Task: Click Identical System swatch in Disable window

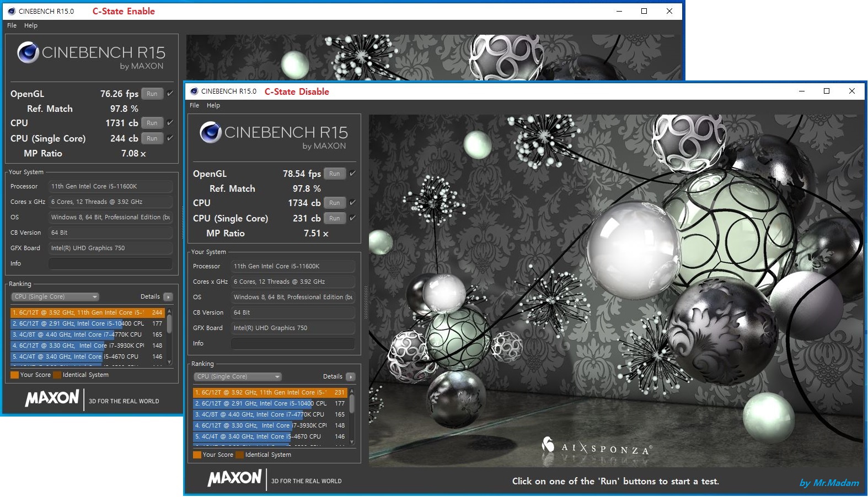Action: 239,455
